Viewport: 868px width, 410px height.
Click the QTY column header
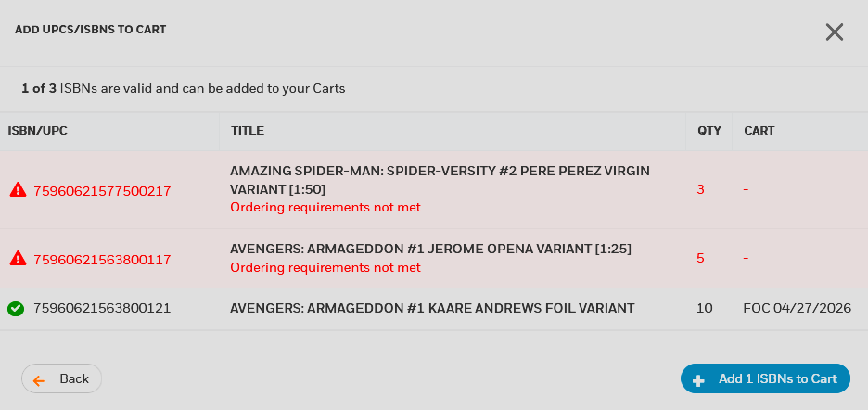[x=709, y=131]
